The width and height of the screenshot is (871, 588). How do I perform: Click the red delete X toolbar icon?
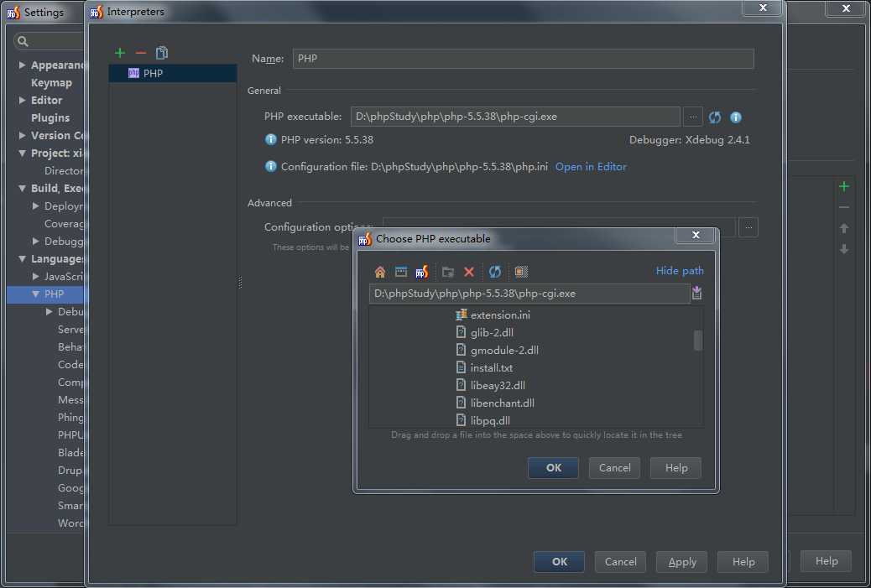coord(469,272)
